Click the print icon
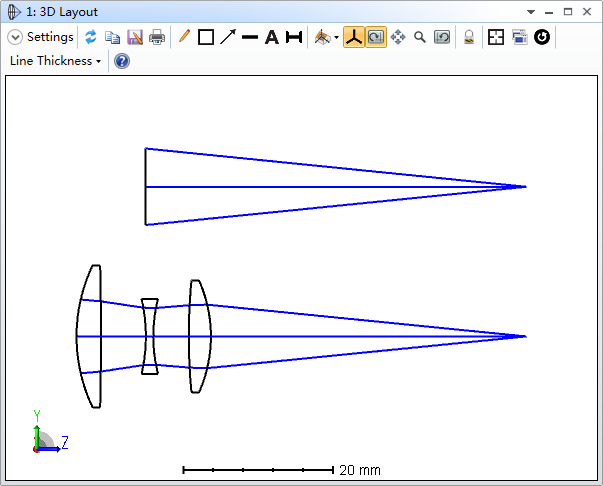Viewport: 603px width, 486px height. pyautogui.click(x=157, y=37)
